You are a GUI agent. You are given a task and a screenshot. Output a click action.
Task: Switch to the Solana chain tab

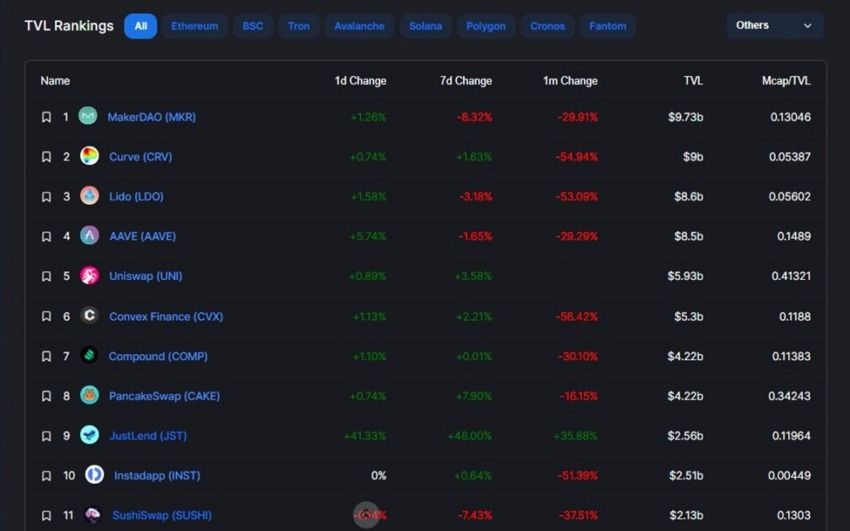pos(425,26)
